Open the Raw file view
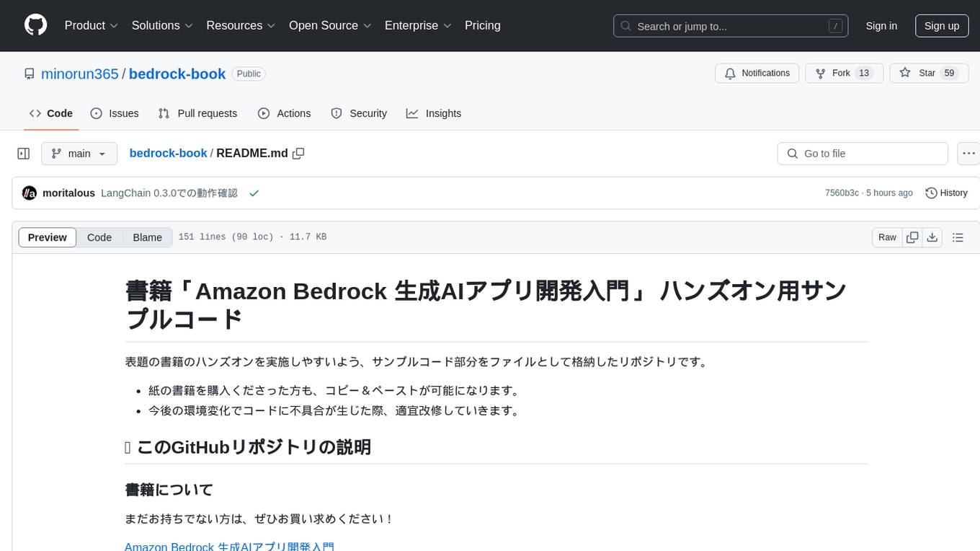 point(888,237)
